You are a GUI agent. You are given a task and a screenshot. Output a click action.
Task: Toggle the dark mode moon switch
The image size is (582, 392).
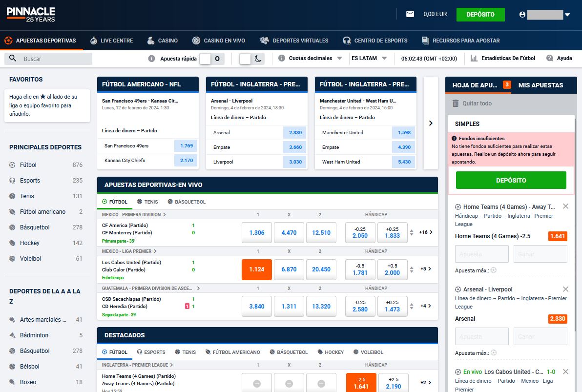[251, 58]
